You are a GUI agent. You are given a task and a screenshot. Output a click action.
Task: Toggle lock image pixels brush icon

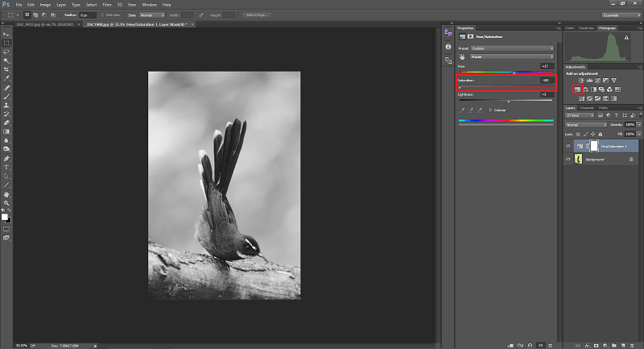pos(586,134)
